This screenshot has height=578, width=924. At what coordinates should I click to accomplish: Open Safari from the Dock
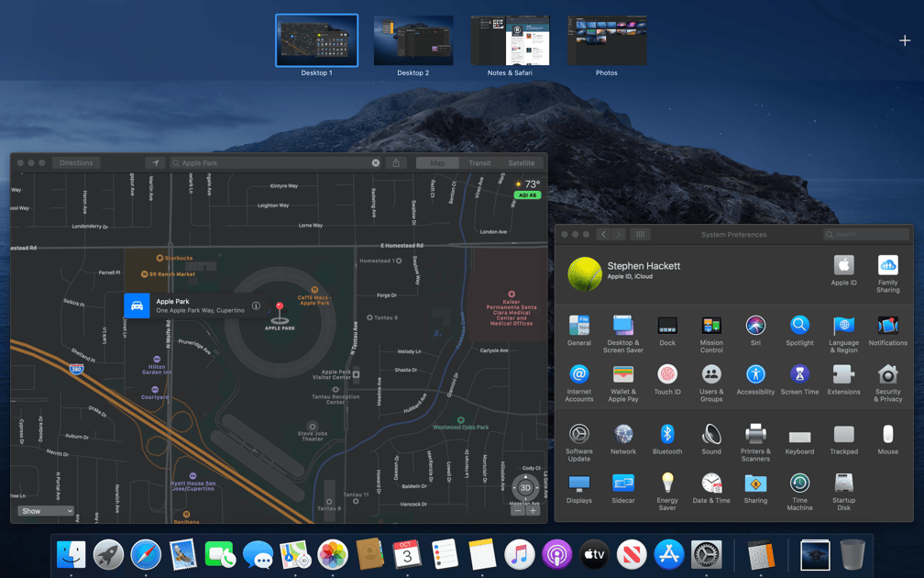point(146,554)
